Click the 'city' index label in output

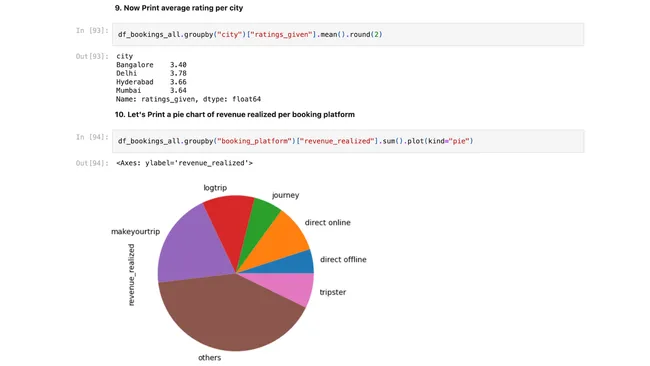[124, 56]
